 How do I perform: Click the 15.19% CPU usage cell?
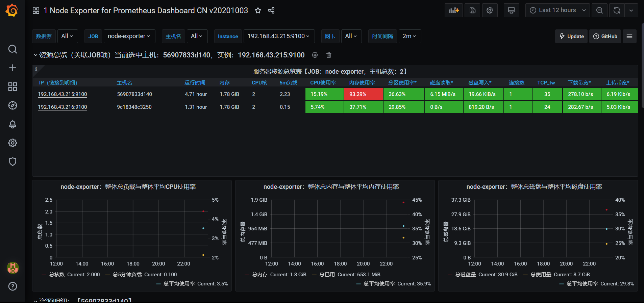point(324,94)
